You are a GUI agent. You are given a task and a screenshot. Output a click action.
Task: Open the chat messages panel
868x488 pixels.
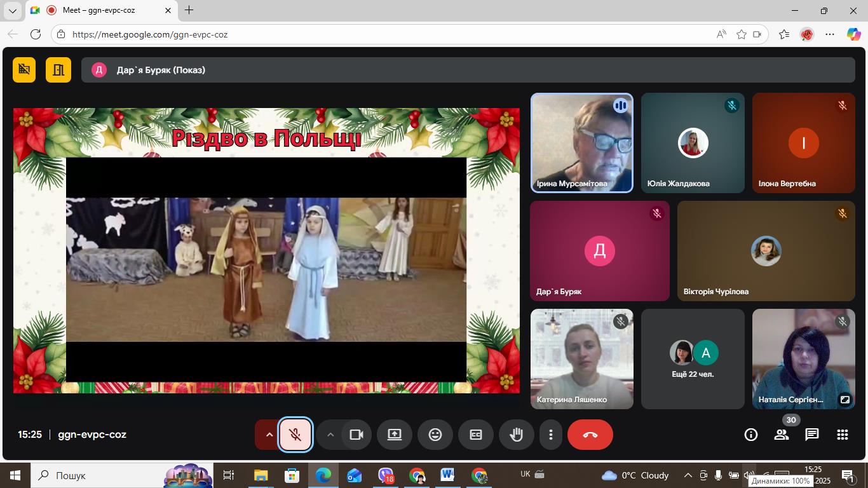click(812, 435)
